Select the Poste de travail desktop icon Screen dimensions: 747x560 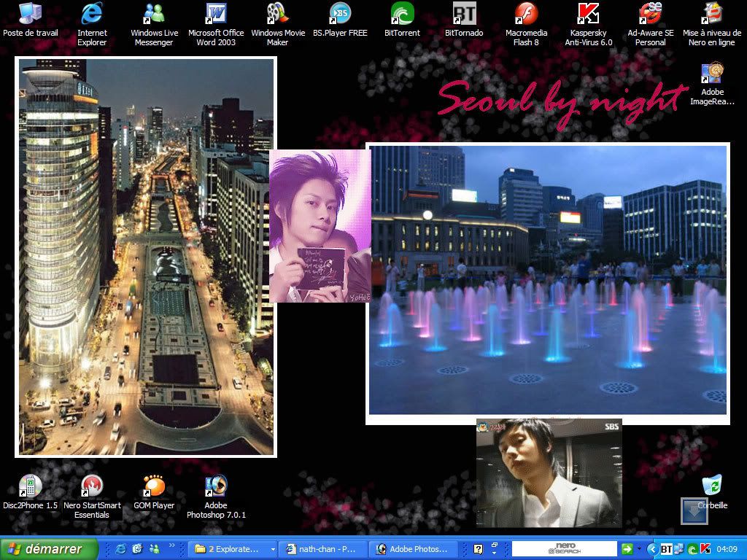[x=30, y=20]
